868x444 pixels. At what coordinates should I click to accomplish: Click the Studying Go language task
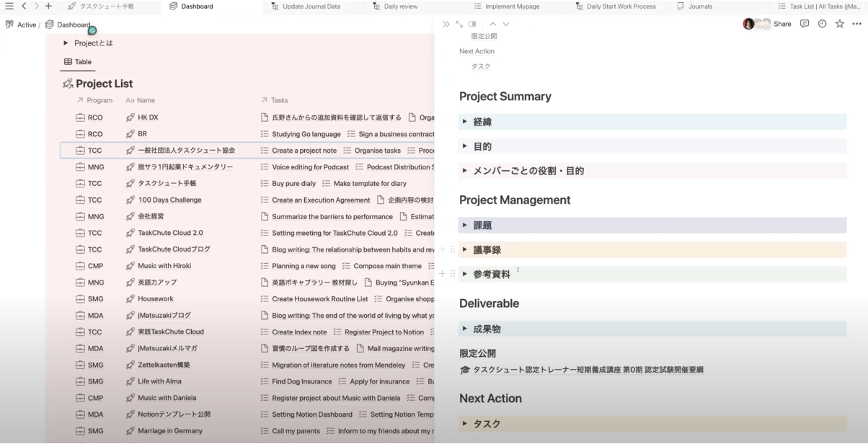(x=306, y=134)
